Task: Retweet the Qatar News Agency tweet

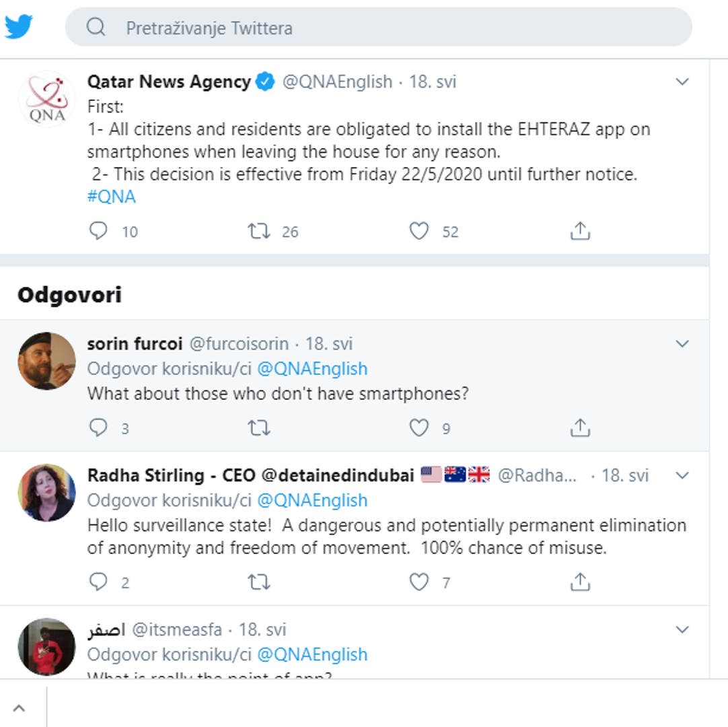Action: pyautogui.click(x=259, y=232)
